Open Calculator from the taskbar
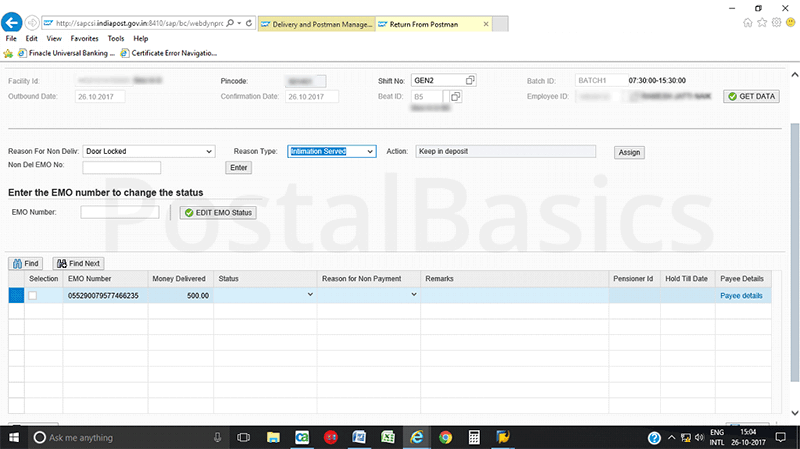800x449 pixels. click(475, 438)
